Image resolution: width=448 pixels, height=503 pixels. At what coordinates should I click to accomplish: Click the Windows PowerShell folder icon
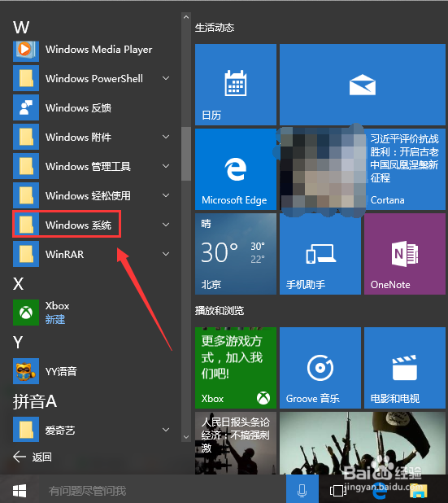[26, 78]
